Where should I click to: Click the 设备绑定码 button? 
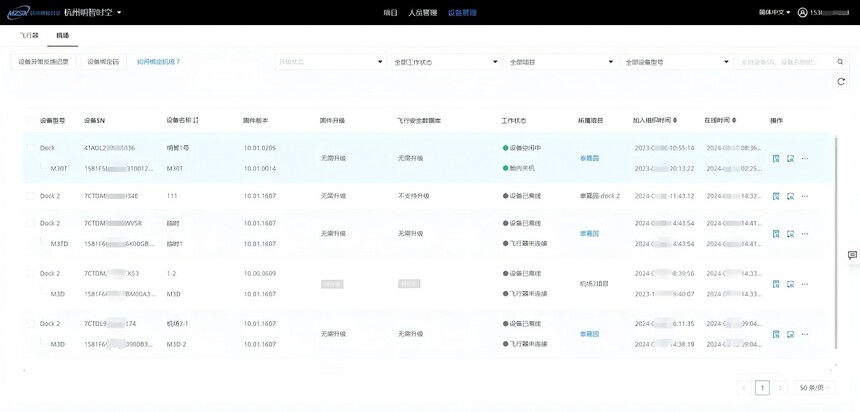point(103,62)
